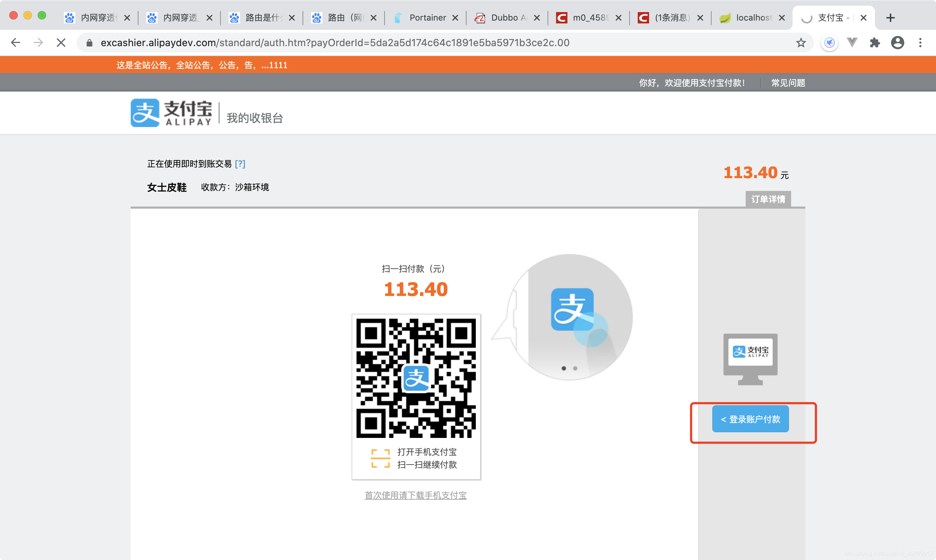
Task: Click the [?] help link next to 即时到账交易
Action: (240, 164)
